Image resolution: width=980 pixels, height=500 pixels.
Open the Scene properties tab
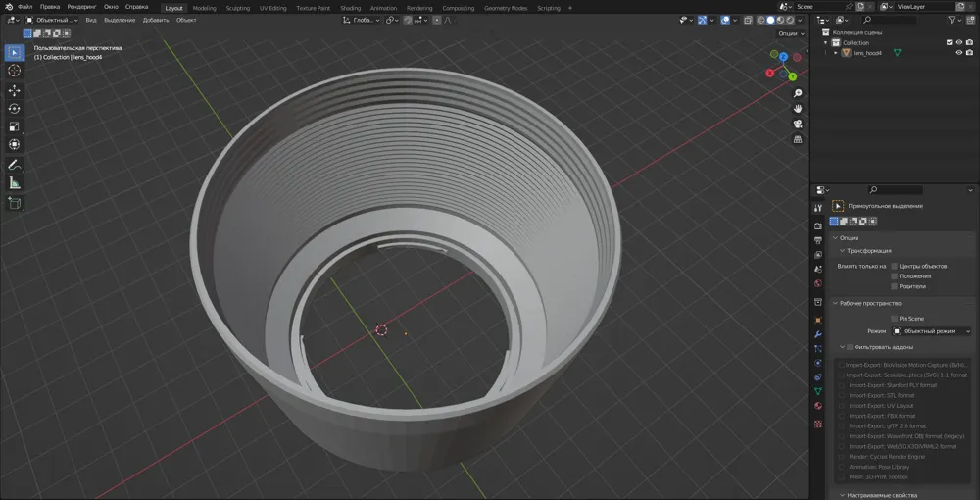click(x=818, y=269)
